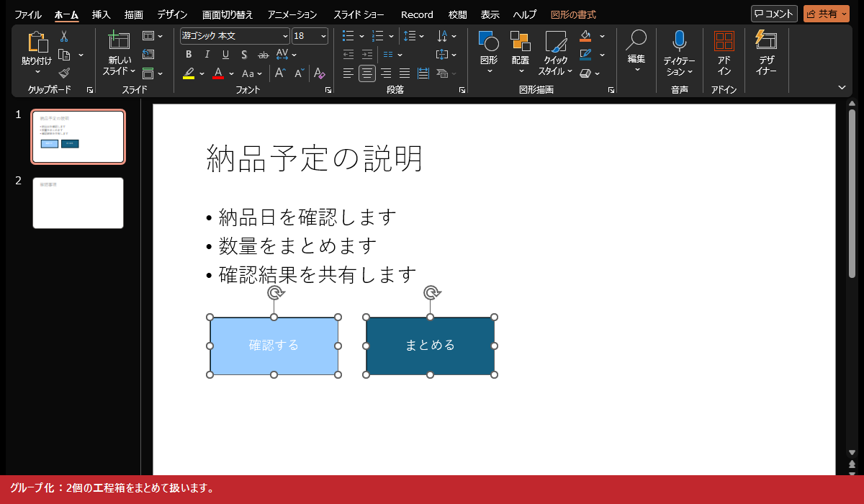This screenshot has width=864, height=504.
Task: Toggle strikethrough formatting
Action: [x=263, y=54]
